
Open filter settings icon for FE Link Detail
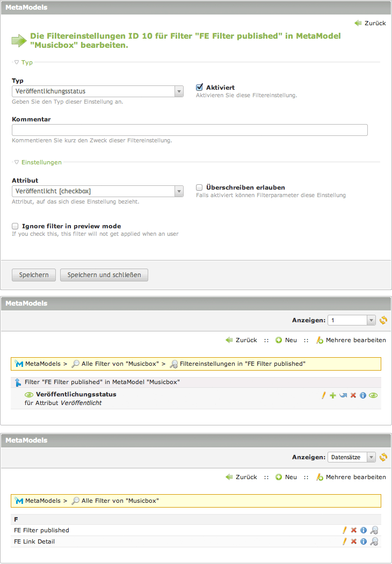coord(374,541)
